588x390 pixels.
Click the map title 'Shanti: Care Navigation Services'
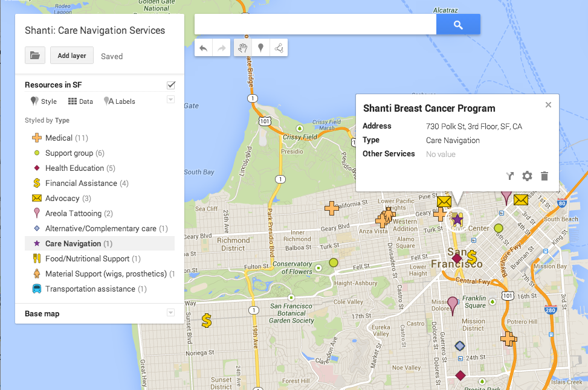[95, 30]
